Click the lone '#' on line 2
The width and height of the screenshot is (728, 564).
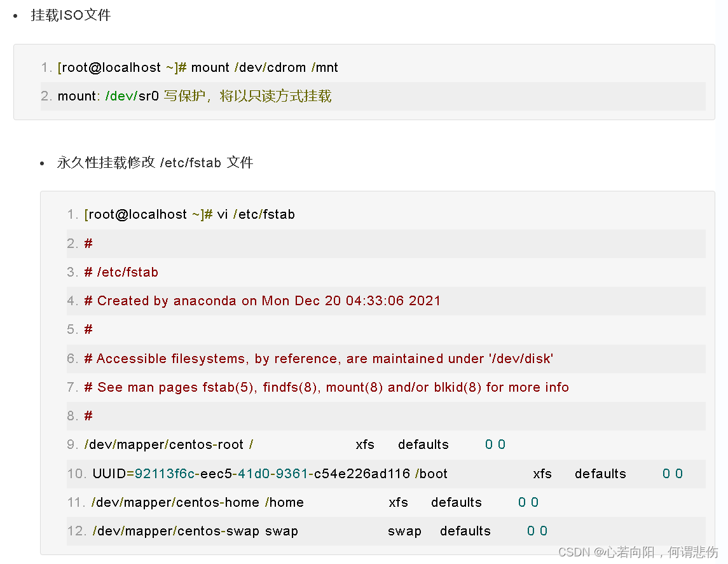coord(88,244)
